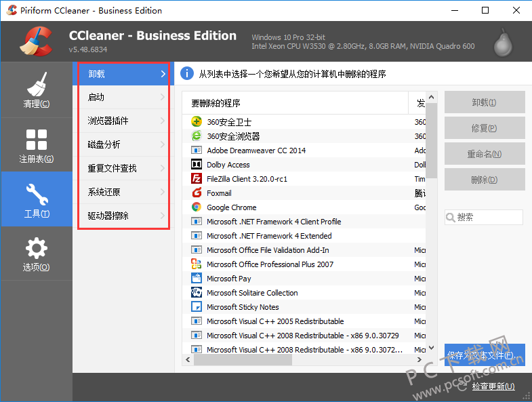Select the 360安全卫士 program icon
The width and height of the screenshot is (532, 402).
[197, 121]
